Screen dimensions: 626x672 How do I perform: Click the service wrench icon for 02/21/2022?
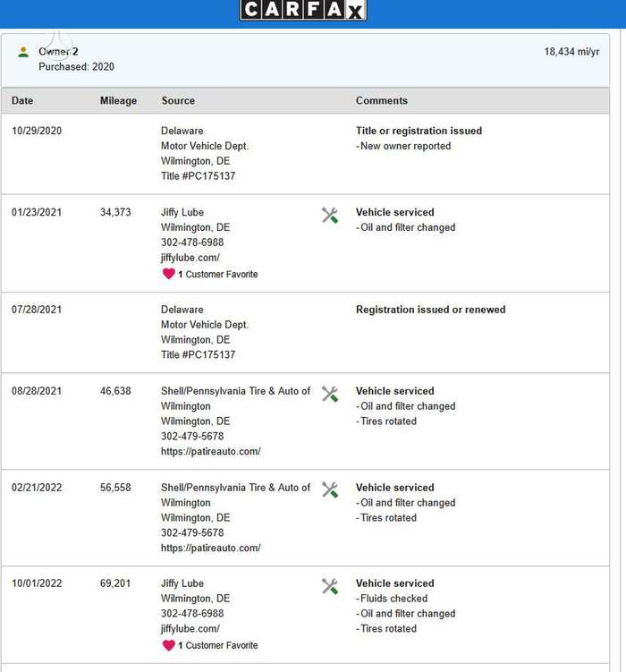pos(330,490)
